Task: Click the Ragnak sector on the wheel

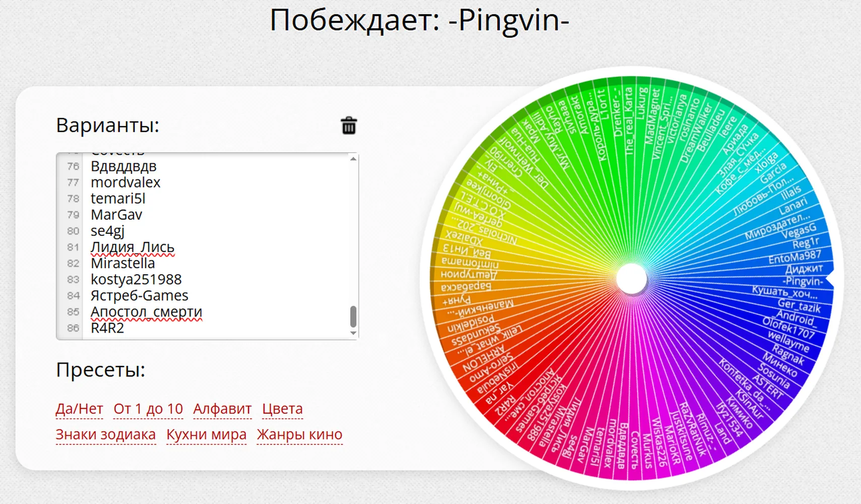Action: 788,354
